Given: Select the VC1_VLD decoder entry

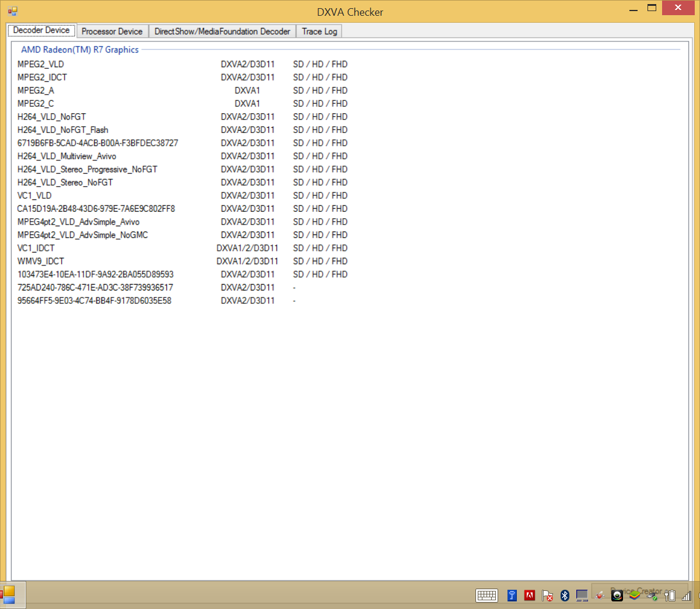Looking at the screenshot, I should (34, 195).
